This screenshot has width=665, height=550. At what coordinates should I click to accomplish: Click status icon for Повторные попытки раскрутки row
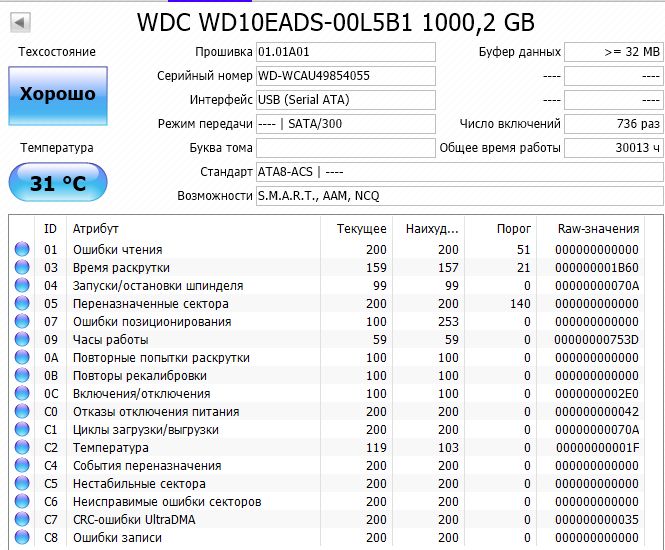pyautogui.click(x=22, y=357)
